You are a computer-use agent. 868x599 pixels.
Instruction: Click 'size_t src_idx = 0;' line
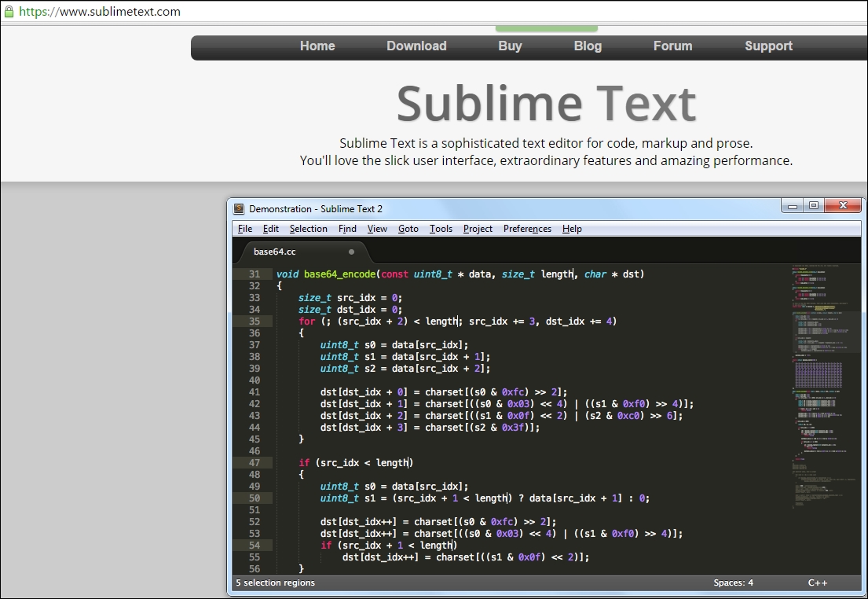[x=350, y=298]
